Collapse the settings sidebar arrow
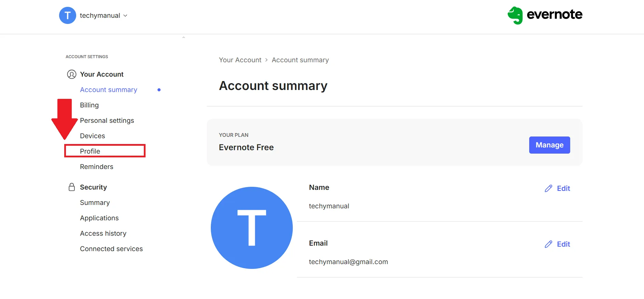Screen dimensions: 644x299 click(184, 37)
